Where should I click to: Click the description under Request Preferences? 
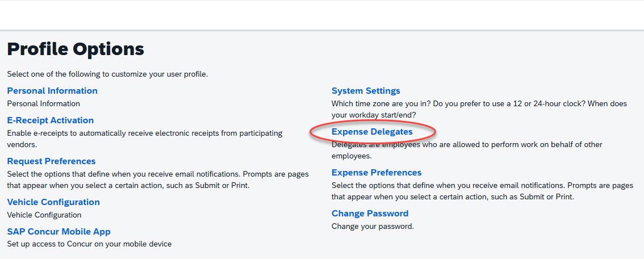[157, 174]
